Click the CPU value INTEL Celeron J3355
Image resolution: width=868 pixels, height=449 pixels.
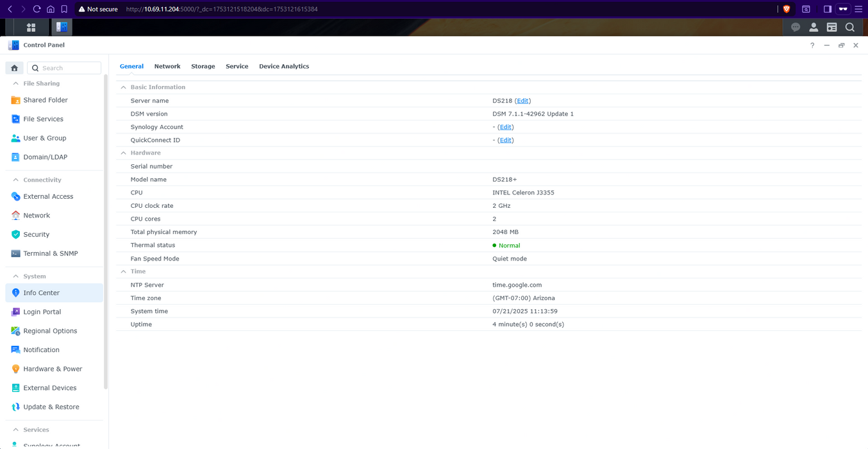pos(523,192)
